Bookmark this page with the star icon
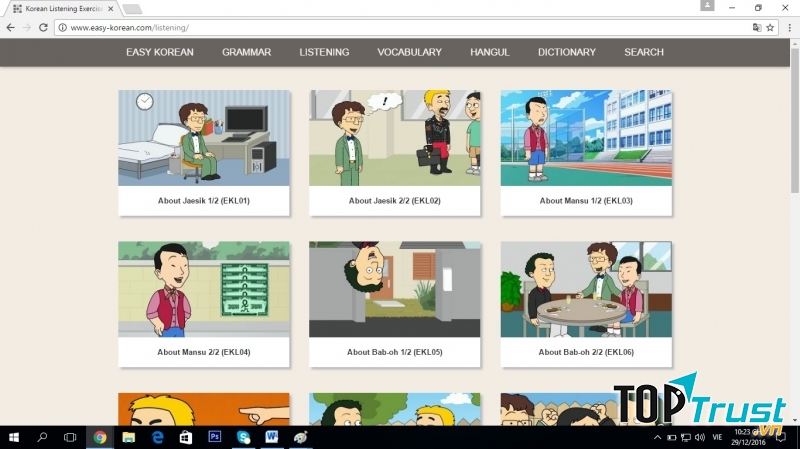This screenshot has height=449, width=800. pyautogui.click(x=770, y=28)
